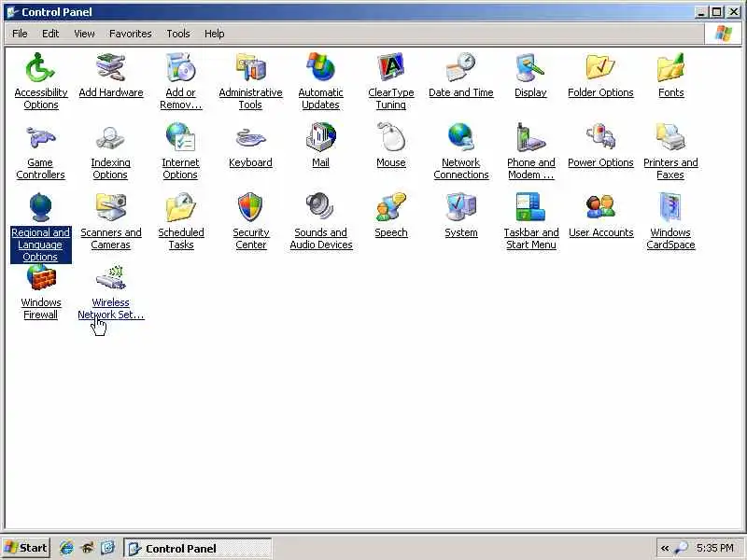Open Fonts folder icon
Screen dimensions: 747x560
pos(670,67)
